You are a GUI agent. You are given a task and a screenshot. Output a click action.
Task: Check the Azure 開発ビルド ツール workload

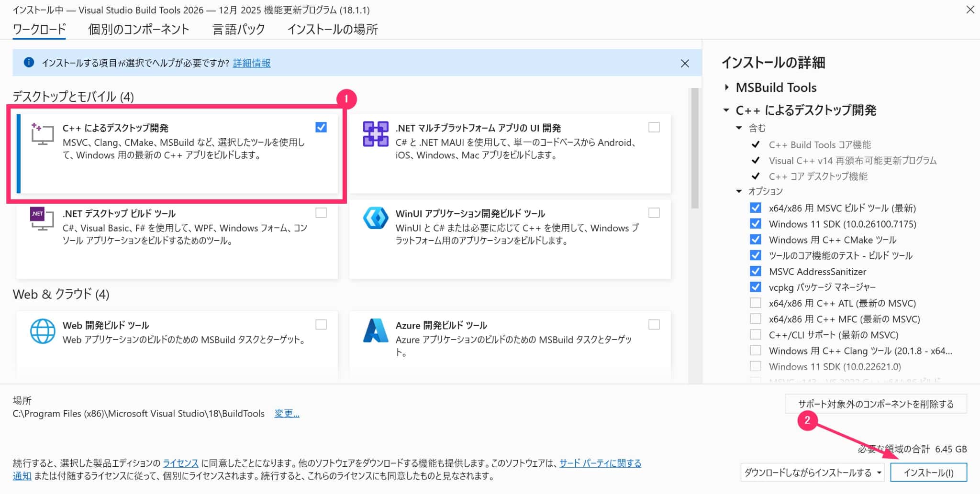tap(654, 325)
